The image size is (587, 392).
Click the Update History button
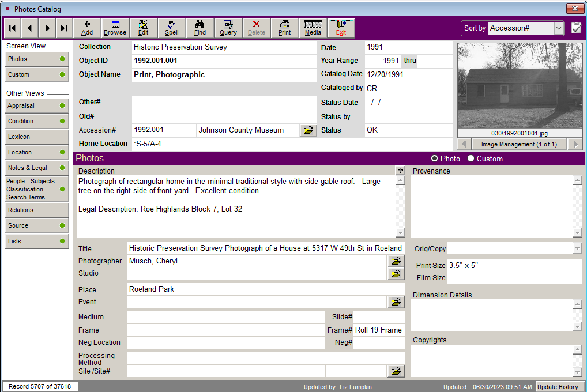[x=558, y=387]
